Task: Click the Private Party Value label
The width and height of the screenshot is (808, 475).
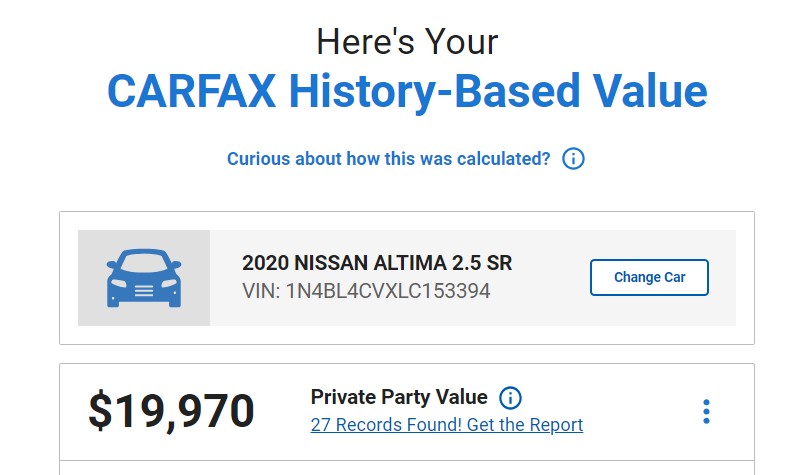Action: click(399, 397)
